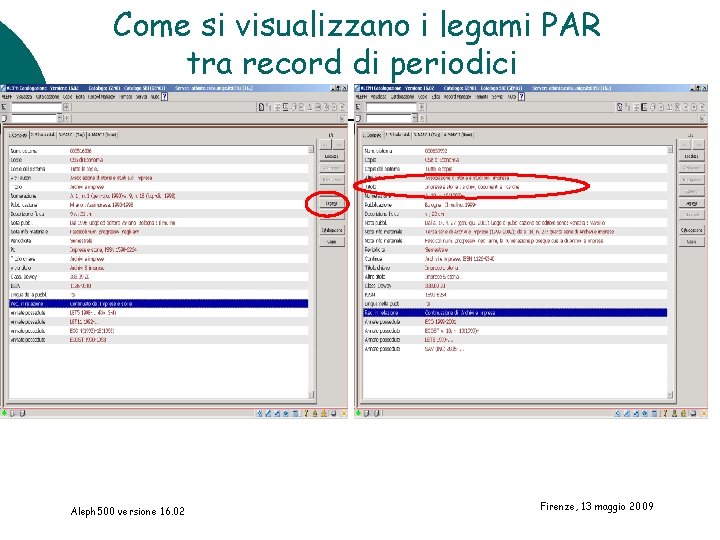Click the document icon starting the right window's top-right toolbar
Viewport: 720px width, 540px height.
(619, 107)
